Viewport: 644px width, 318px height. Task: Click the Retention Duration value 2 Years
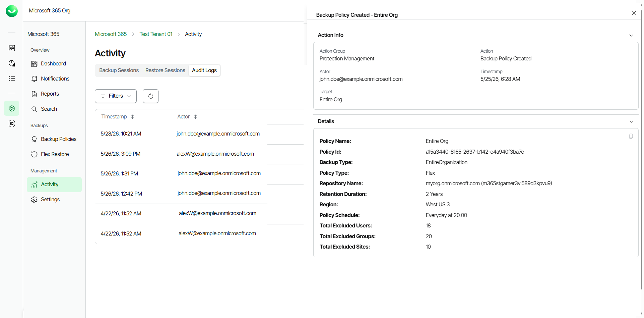click(x=434, y=194)
